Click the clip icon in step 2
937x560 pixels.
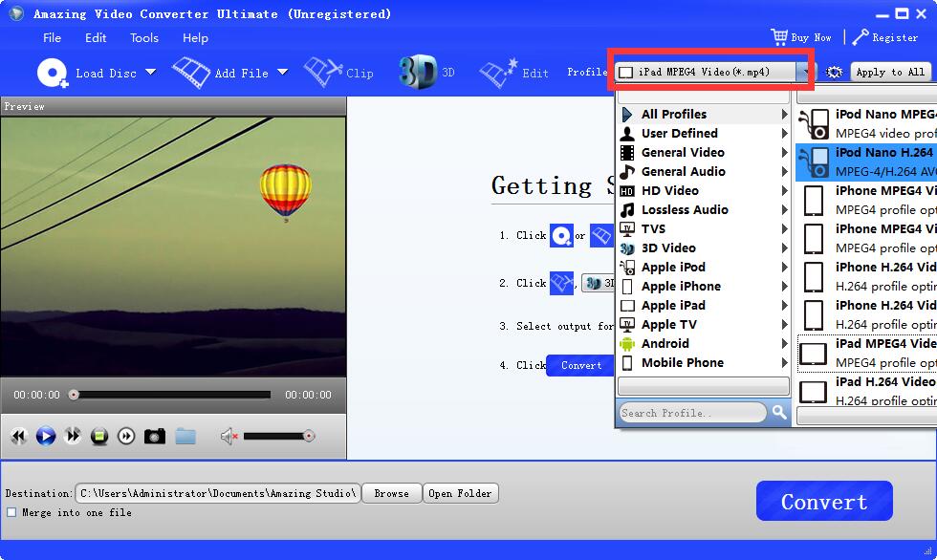(x=561, y=283)
